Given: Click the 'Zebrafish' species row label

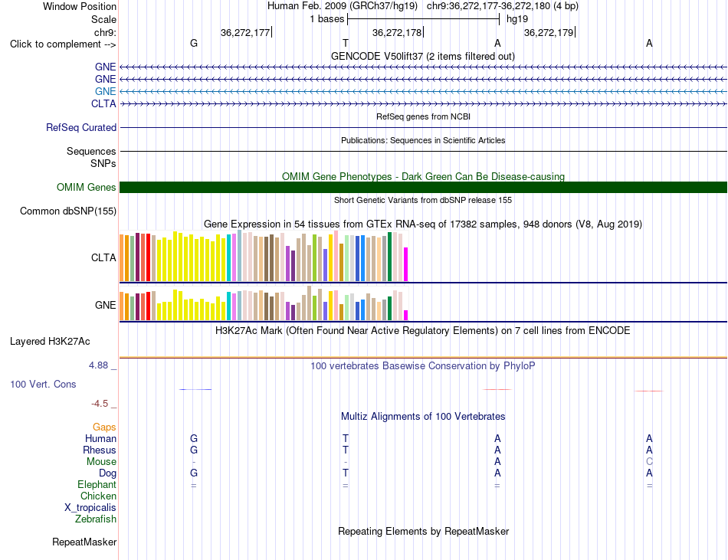Looking at the screenshot, I should (x=96, y=519).
